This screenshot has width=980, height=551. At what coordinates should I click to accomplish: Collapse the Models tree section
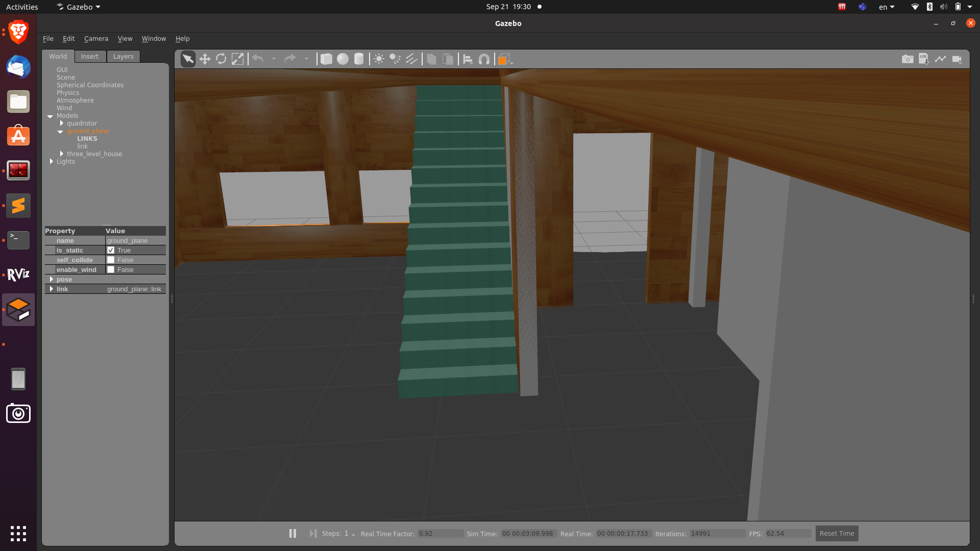tap(50, 116)
